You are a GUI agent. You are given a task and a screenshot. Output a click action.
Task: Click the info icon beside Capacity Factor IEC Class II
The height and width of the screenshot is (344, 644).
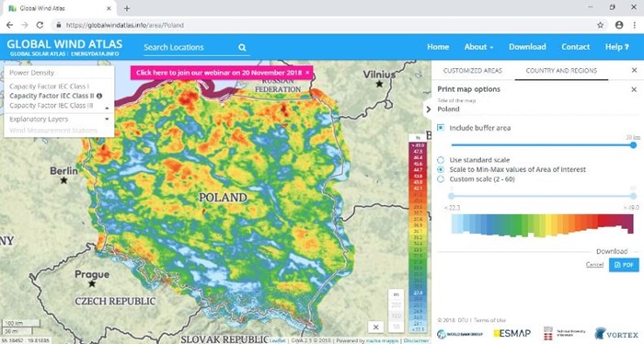click(99, 96)
